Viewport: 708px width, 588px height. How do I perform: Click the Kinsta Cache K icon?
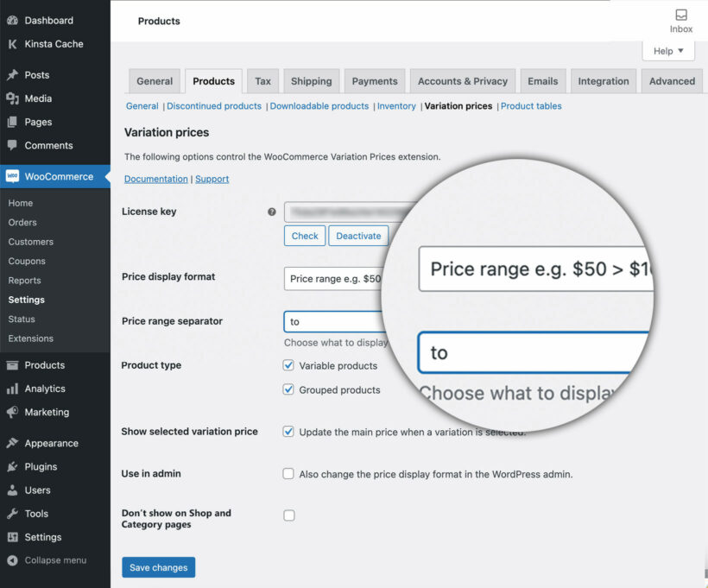[x=13, y=44]
